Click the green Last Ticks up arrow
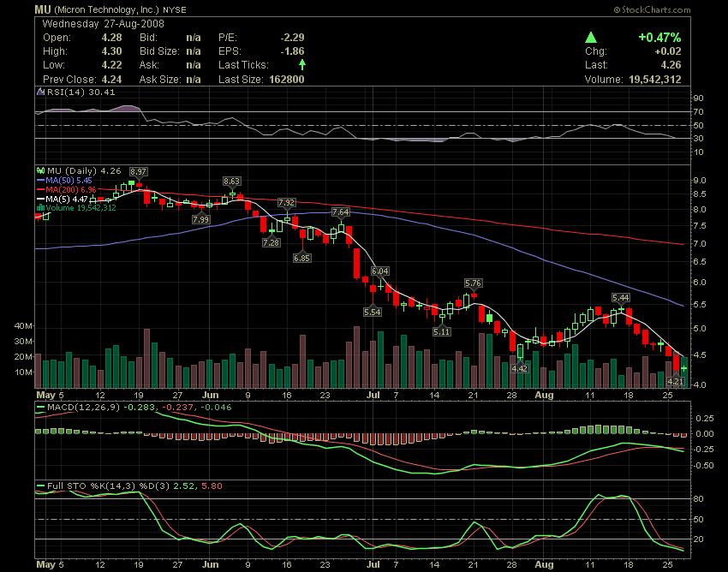Screen dimensions: 728x572 pos(302,64)
